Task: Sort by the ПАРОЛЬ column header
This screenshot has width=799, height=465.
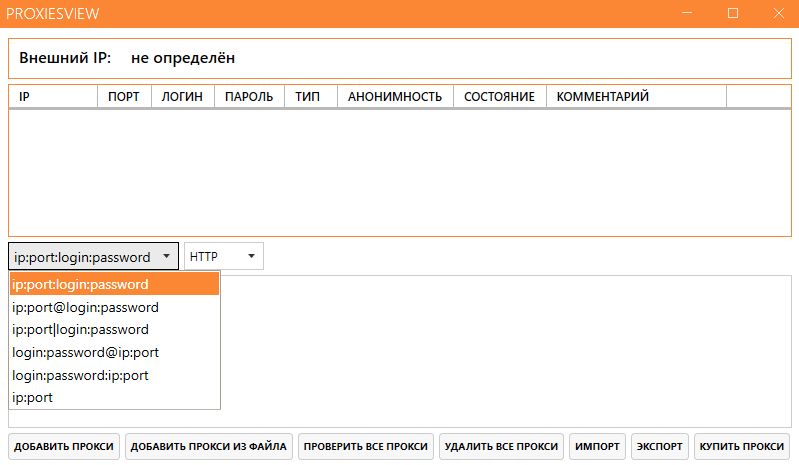Action: tap(250, 96)
